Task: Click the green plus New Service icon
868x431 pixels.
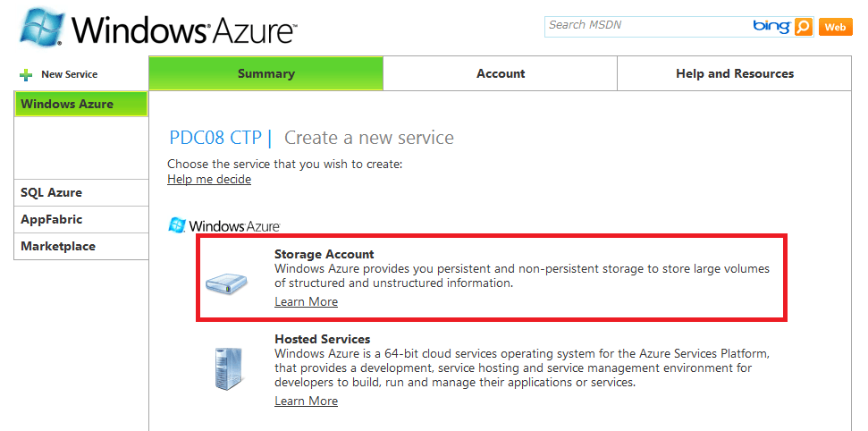Action: pyautogui.click(x=25, y=75)
